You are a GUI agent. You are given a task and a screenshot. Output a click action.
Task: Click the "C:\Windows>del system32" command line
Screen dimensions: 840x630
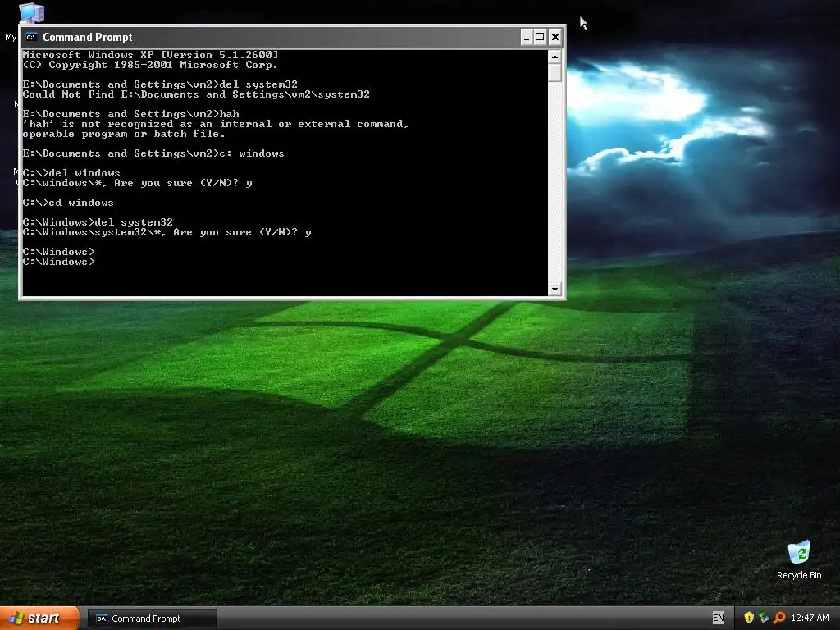[98, 222]
